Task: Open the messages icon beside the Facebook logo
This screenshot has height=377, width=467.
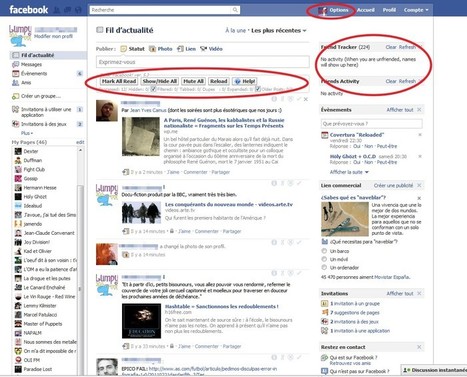Action: tap(67, 10)
